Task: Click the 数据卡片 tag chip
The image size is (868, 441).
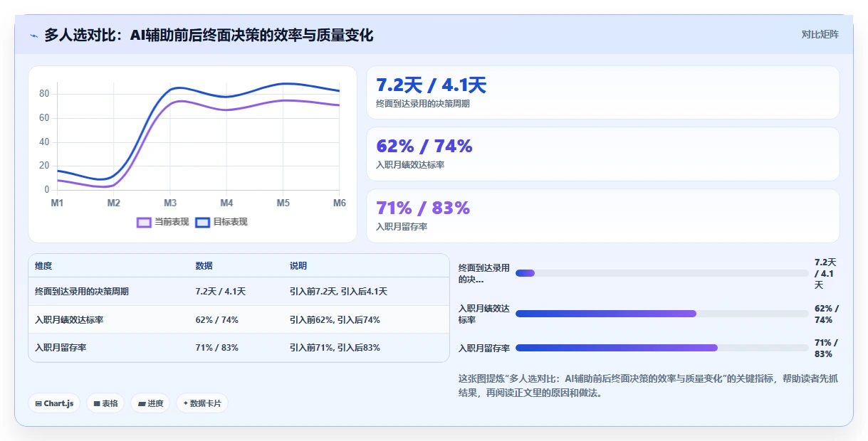Action: click(x=202, y=403)
